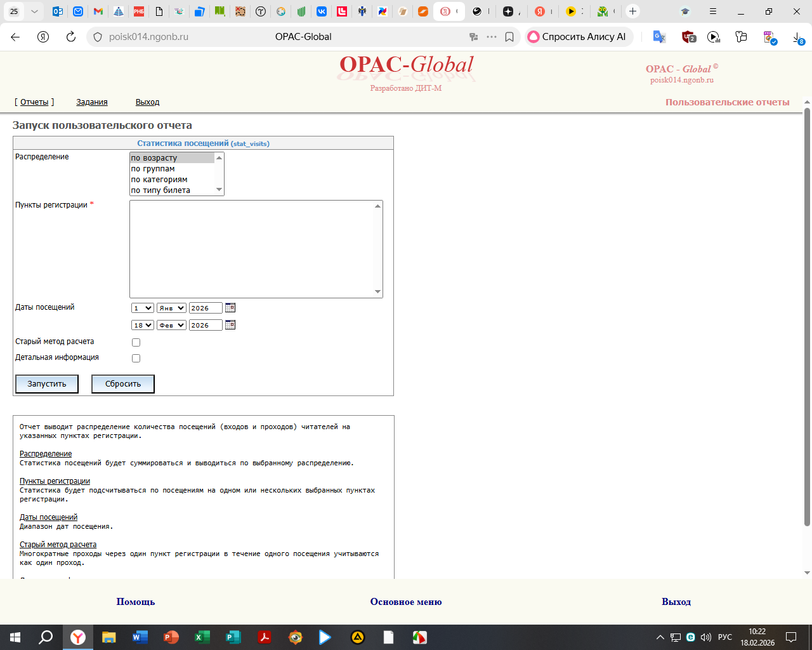Open the end month dropdown showing Фев
The width and height of the screenshot is (812, 650).
[x=171, y=325]
